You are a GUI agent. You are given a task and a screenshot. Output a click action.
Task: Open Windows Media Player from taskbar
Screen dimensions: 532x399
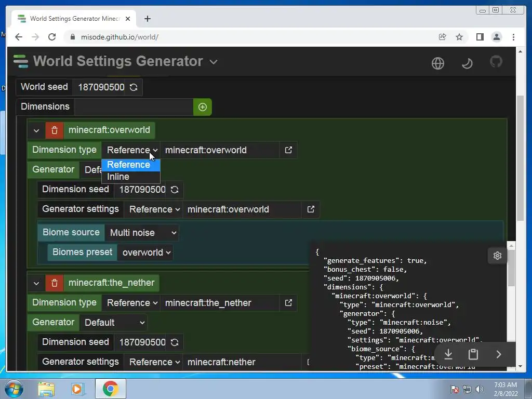(77, 389)
